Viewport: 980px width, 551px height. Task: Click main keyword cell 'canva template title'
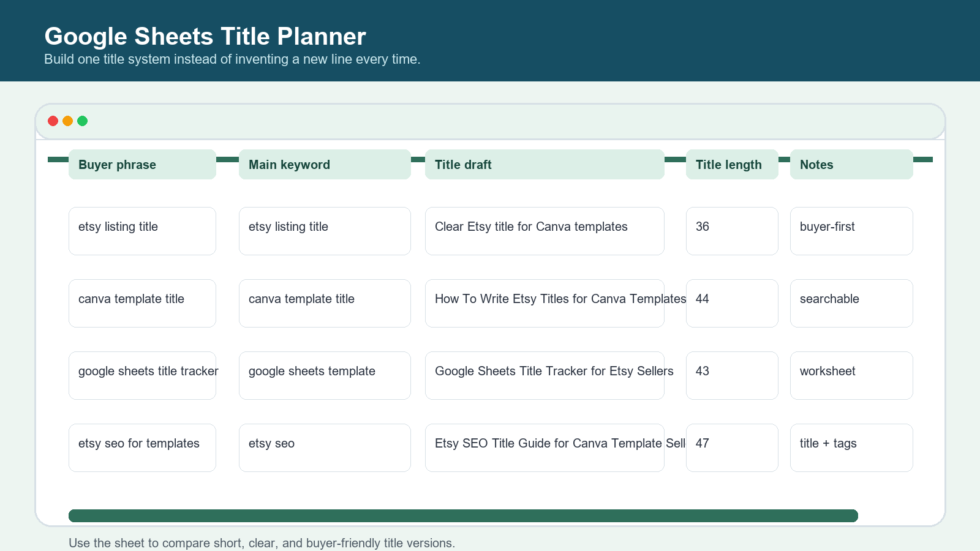(325, 303)
